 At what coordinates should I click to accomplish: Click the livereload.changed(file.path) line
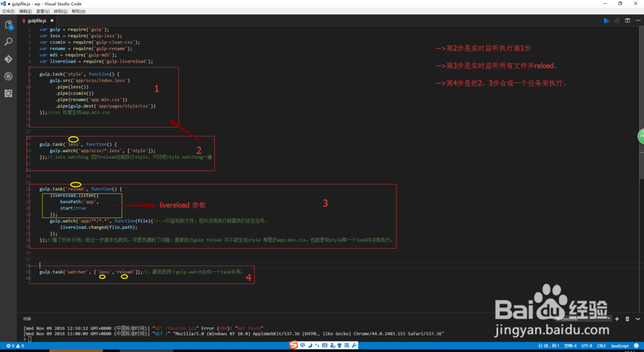[x=99, y=227]
